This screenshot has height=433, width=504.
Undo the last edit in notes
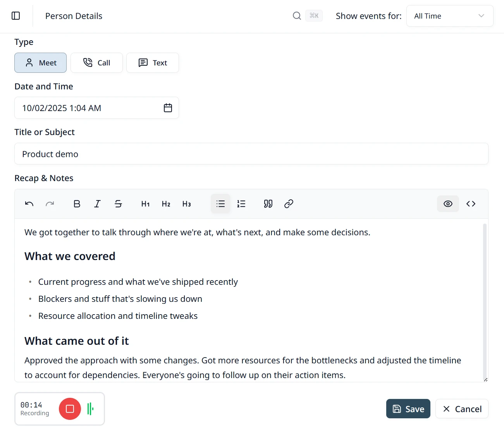tap(29, 204)
